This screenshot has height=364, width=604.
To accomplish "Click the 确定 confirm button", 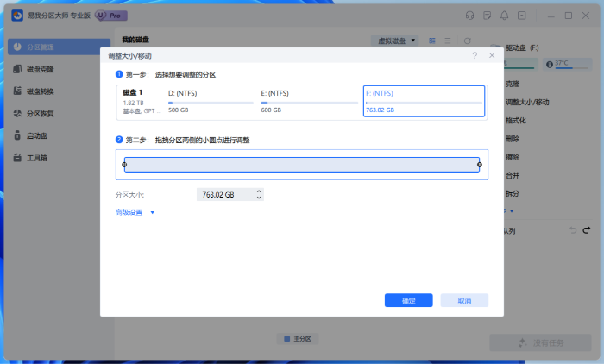I will click(408, 300).
